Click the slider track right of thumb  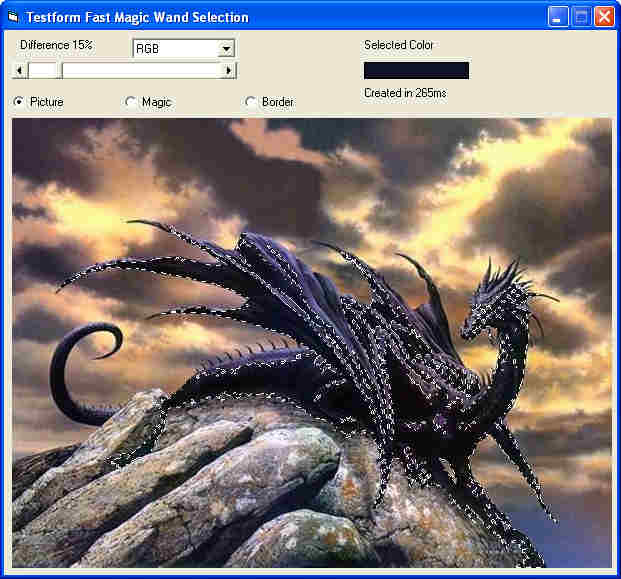tap(140, 70)
